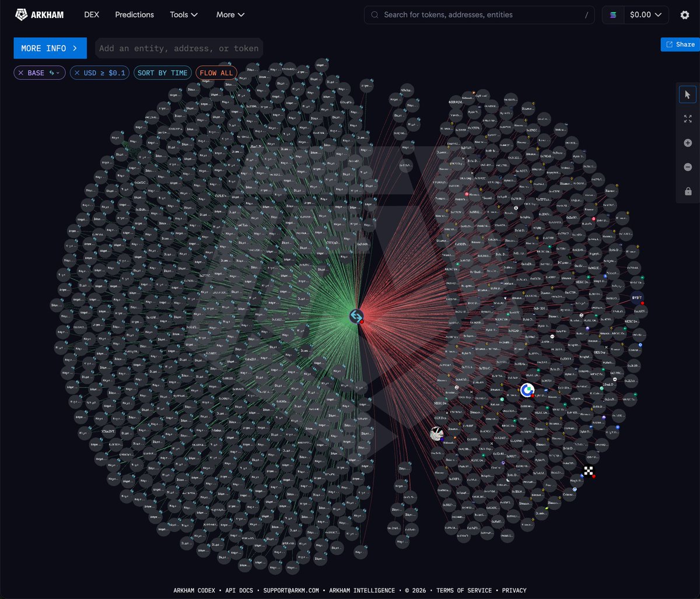Click the fullscreen expand icon
Image resolution: width=700 pixels, height=599 pixels.
click(688, 118)
